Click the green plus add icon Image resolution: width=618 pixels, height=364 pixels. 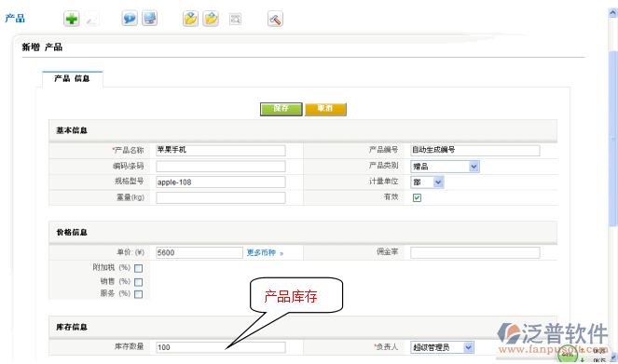(72, 19)
